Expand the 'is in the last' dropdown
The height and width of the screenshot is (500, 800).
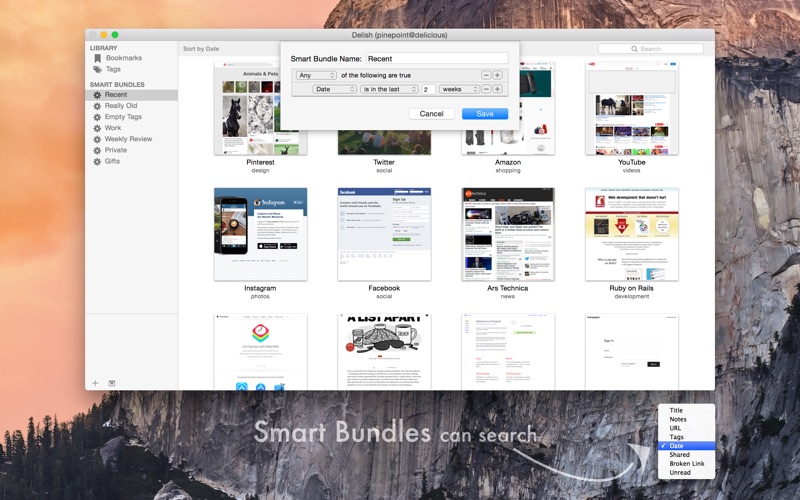389,89
